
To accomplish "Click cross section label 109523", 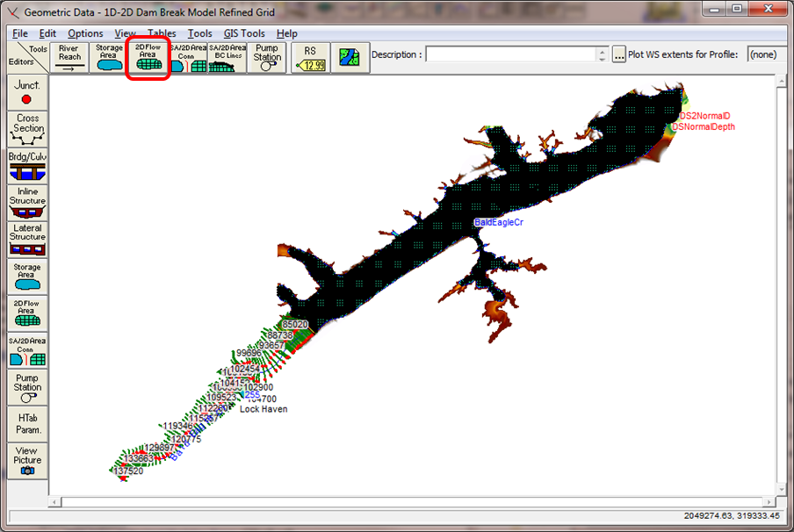I will 221,398.
